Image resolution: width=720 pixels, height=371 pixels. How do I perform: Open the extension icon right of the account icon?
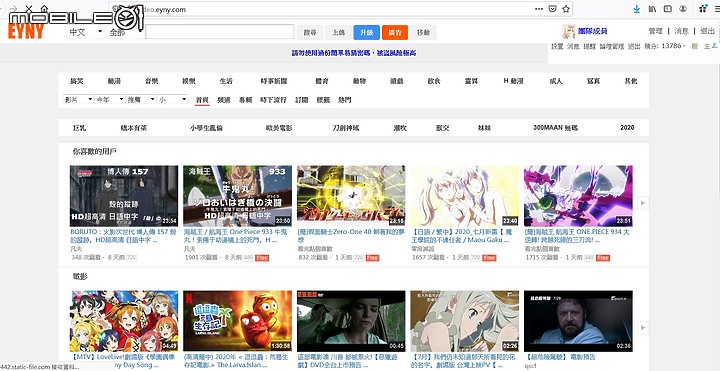click(703, 9)
